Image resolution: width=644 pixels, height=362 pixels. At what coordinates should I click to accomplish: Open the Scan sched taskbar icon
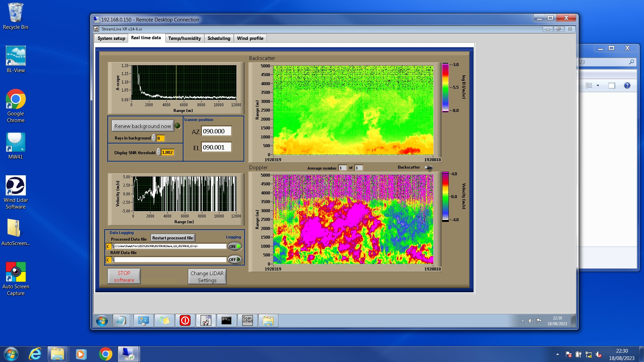247,320
